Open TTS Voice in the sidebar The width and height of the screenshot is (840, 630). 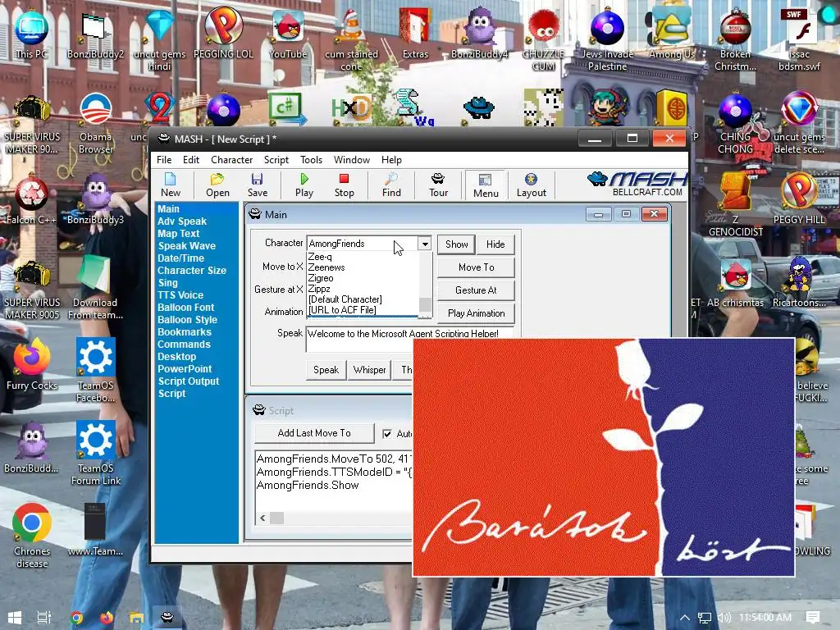(x=180, y=295)
